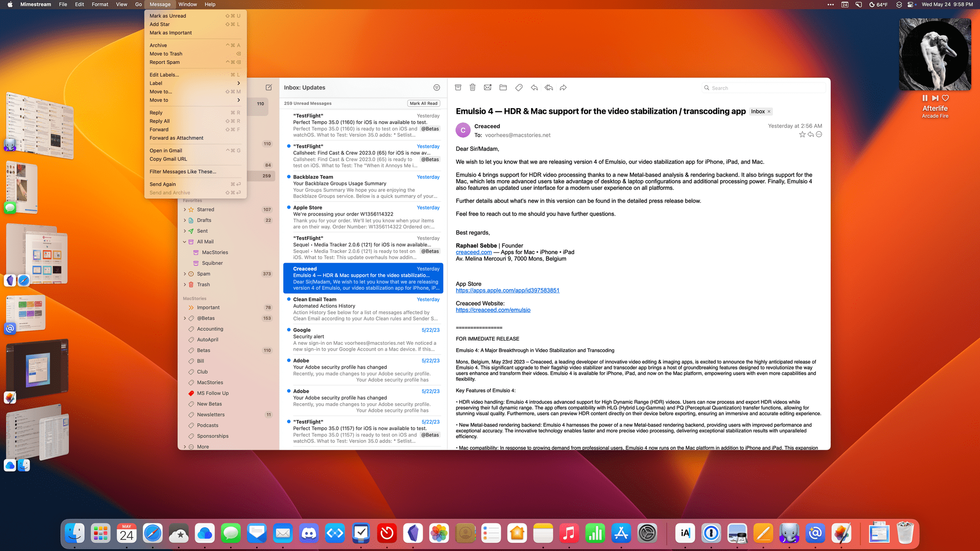Open the Backblaze Team email
The image size is (980, 551).
(x=363, y=187)
